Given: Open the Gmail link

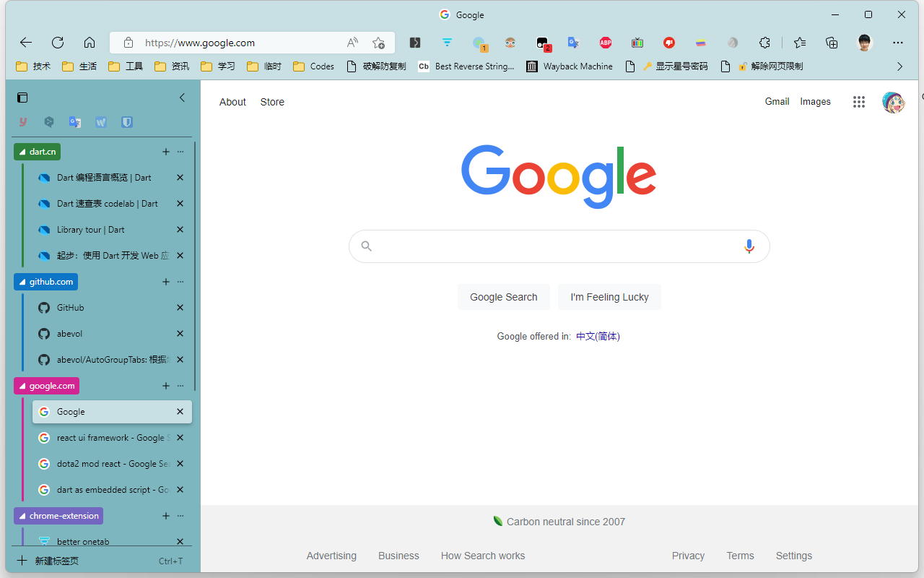Looking at the screenshot, I should pyautogui.click(x=777, y=102).
